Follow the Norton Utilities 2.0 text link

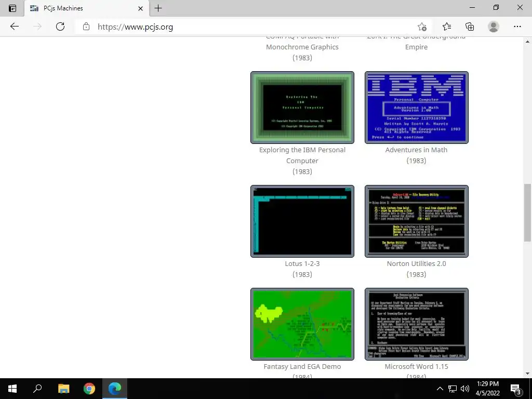pos(416,263)
